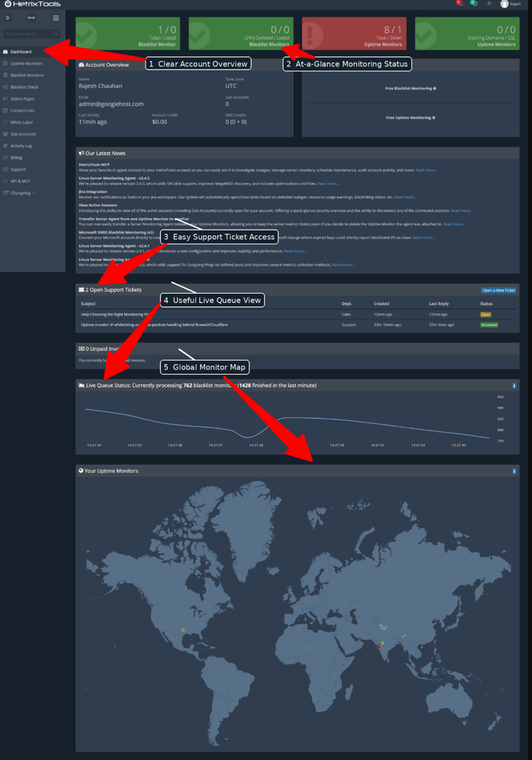Expand the Billing submenu

point(33,157)
